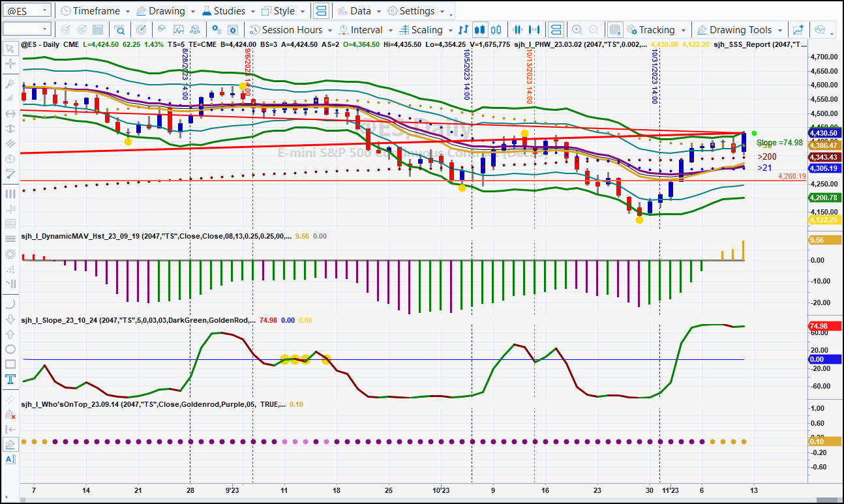Click the dotted grid selection icon near Tracking
The width and height of the screenshot is (844, 504).
[614, 29]
